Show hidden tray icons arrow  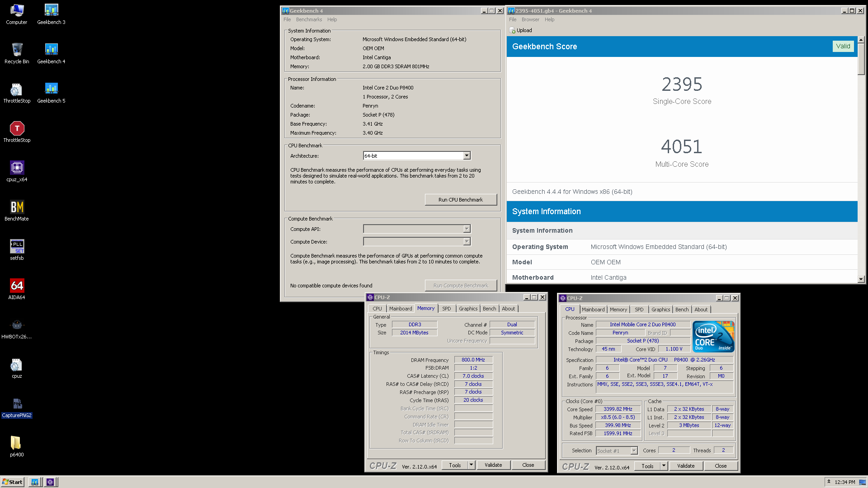(x=829, y=482)
